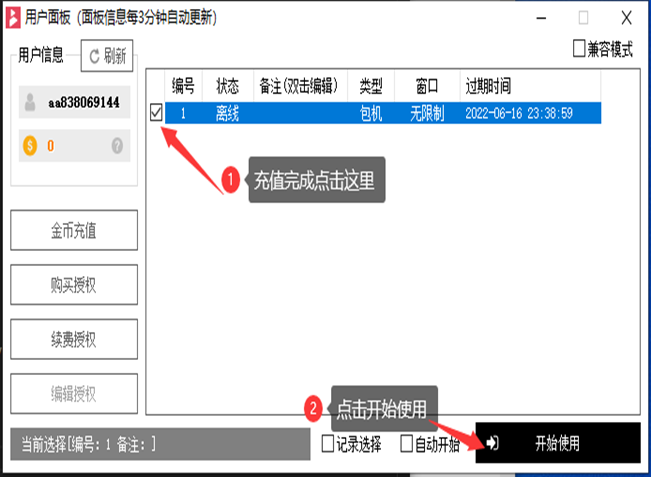Click the 类型 column header
Screen dimensions: 651x477
click(371, 85)
